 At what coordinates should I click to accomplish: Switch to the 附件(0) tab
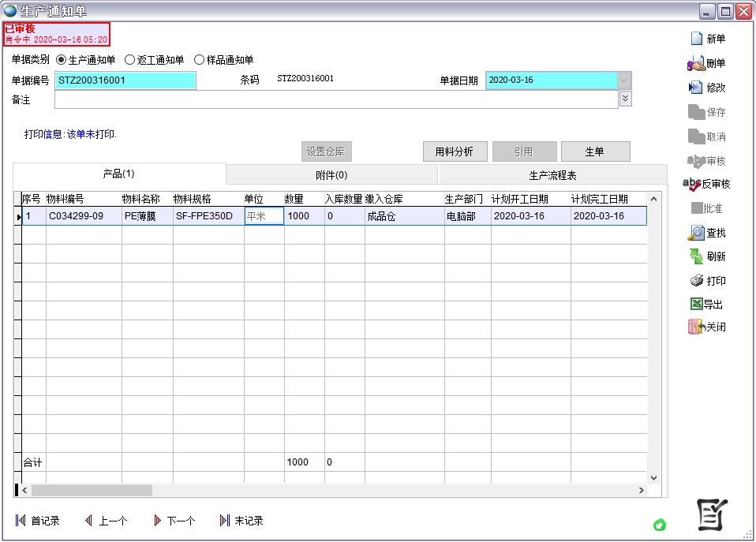(x=331, y=175)
